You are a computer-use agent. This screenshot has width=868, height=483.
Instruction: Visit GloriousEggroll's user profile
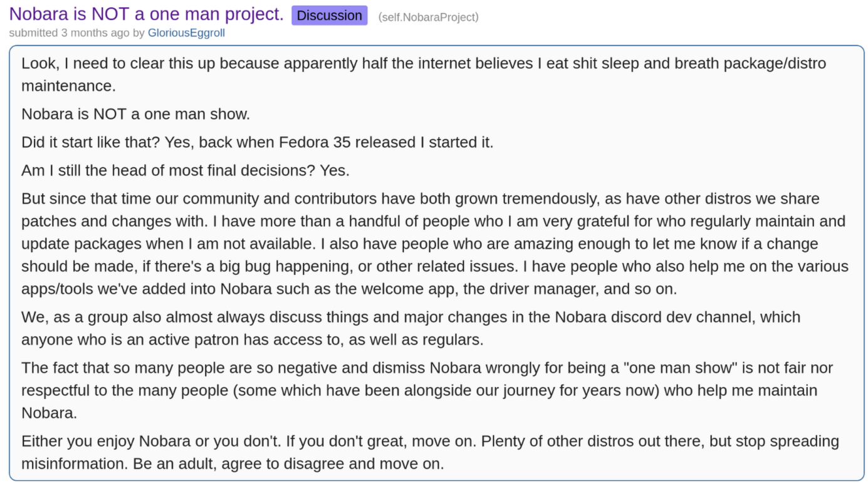[186, 33]
